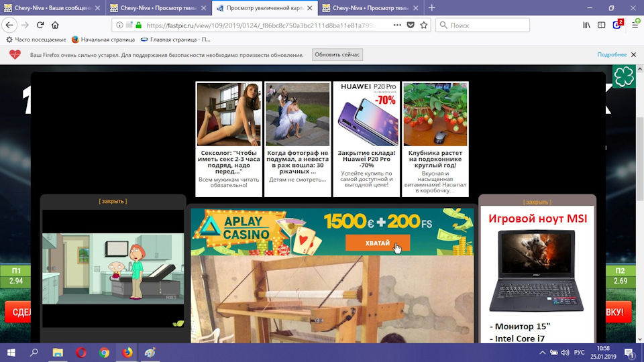Open the strawberry 'Клубника растет' ad
Image resolution: width=644 pixels, height=362 pixels.
click(435, 139)
